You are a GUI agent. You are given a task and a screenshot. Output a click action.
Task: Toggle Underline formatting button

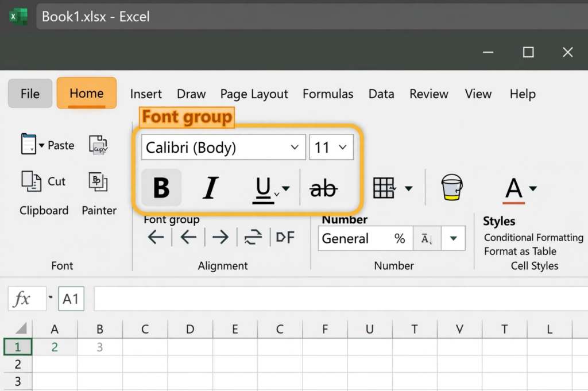point(263,189)
